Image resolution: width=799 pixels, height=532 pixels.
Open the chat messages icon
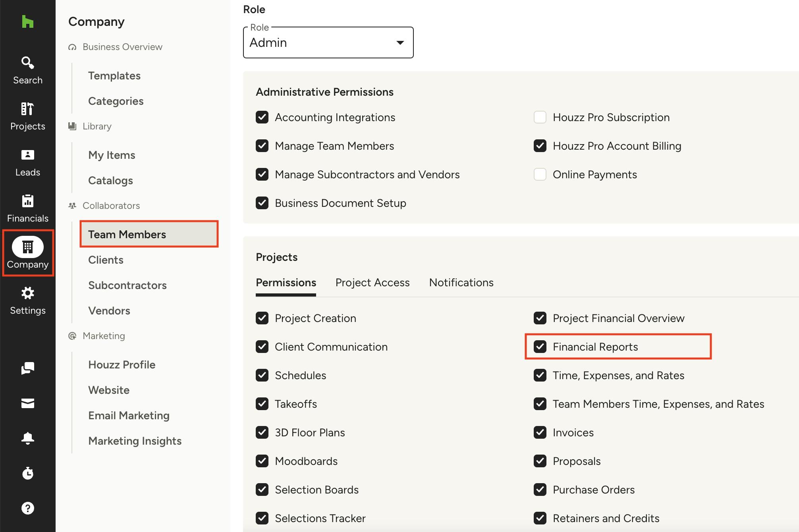click(x=27, y=368)
